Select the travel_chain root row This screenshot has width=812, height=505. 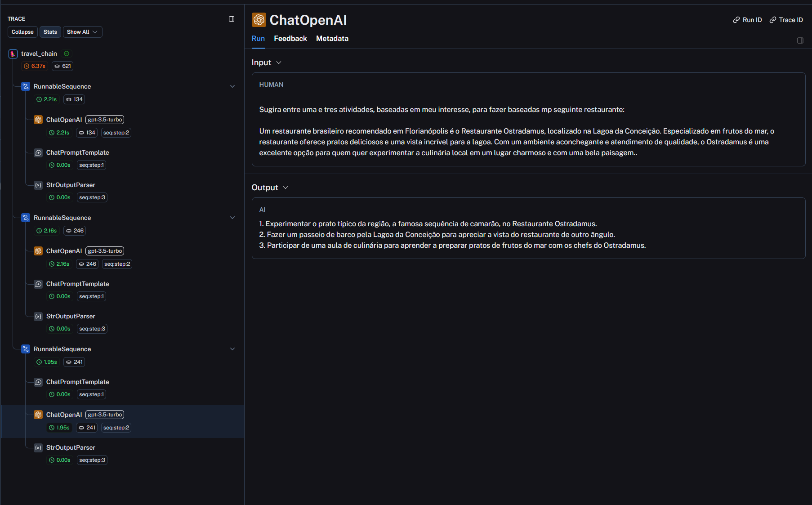click(x=122, y=60)
